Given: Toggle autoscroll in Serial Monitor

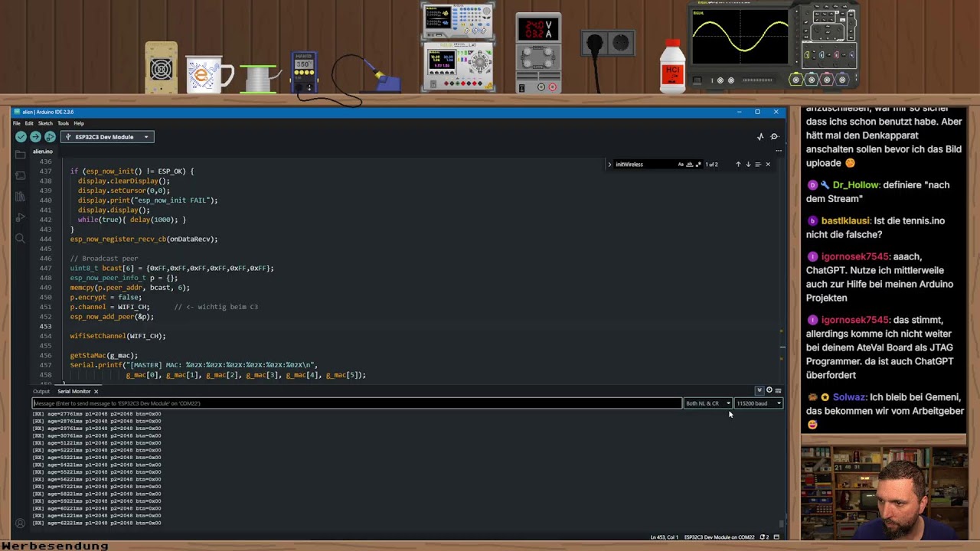Looking at the screenshot, I should pyautogui.click(x=759, y=390).
